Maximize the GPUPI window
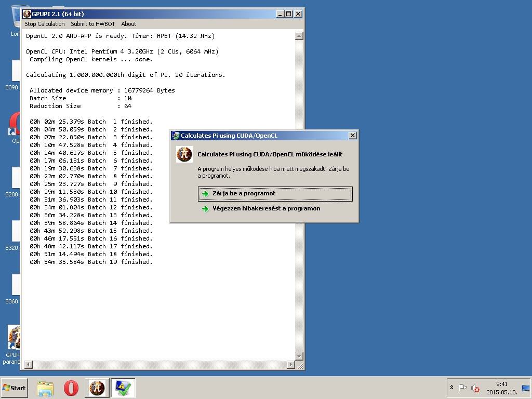The image size is (532, 399). pyautogui.click(x=289, y=14)
